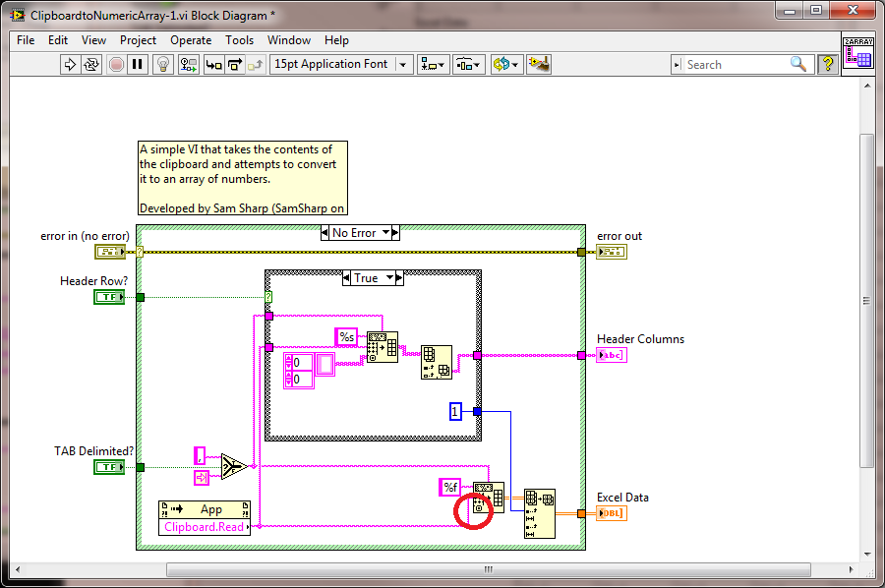Open the Operate menu

[x=191, y=40]
